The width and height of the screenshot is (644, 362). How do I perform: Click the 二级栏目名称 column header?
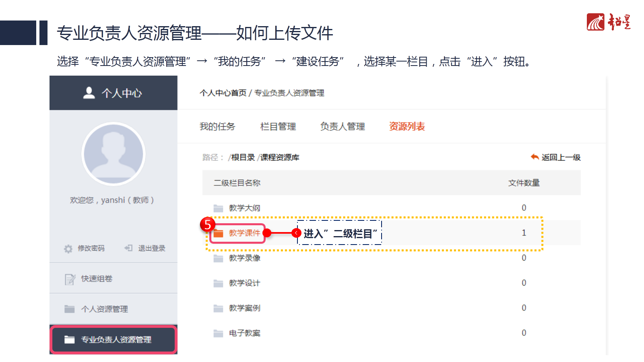pyautogui.click(x=237, y=183)
